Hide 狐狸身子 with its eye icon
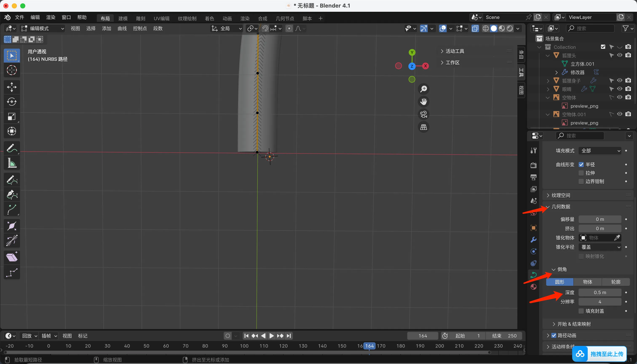 [x=620, y=81]
